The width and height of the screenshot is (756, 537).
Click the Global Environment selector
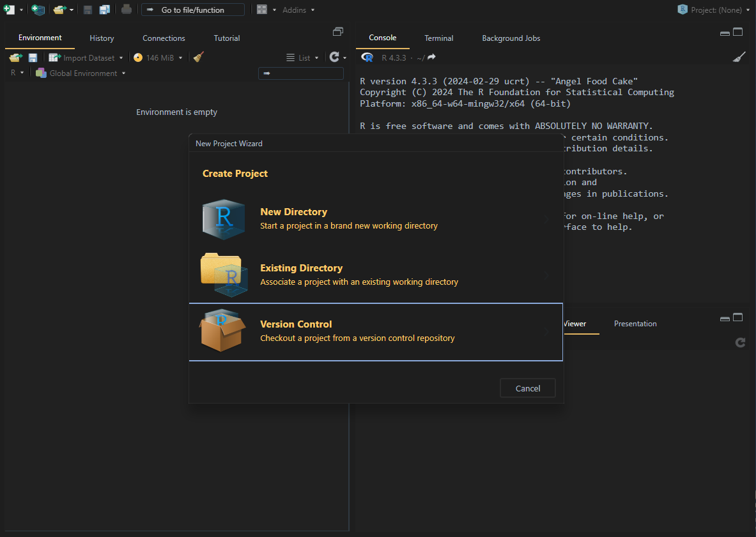pos(81,73)
